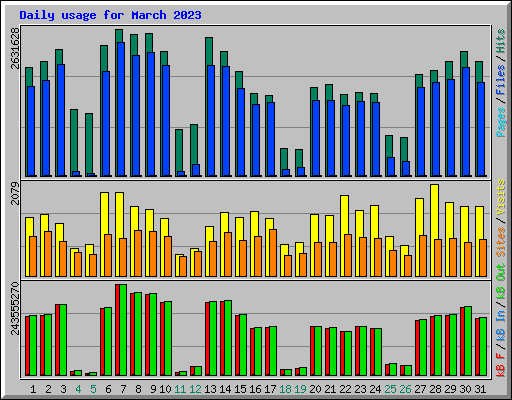The width and height of the screenshot is (512, 400).
Task: Click the blue Files bar for day 7
Action: pos(121,109)
